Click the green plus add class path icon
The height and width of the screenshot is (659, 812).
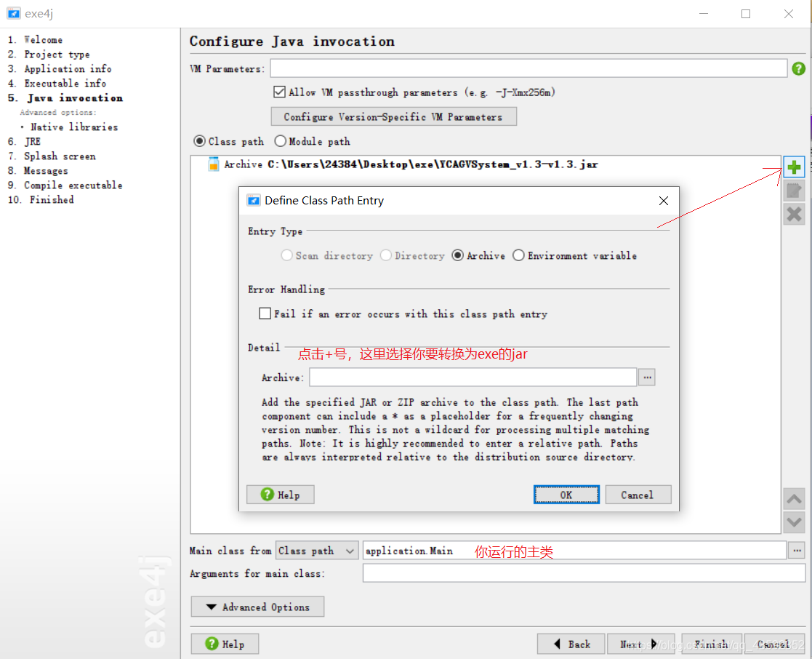click(794, 167)
